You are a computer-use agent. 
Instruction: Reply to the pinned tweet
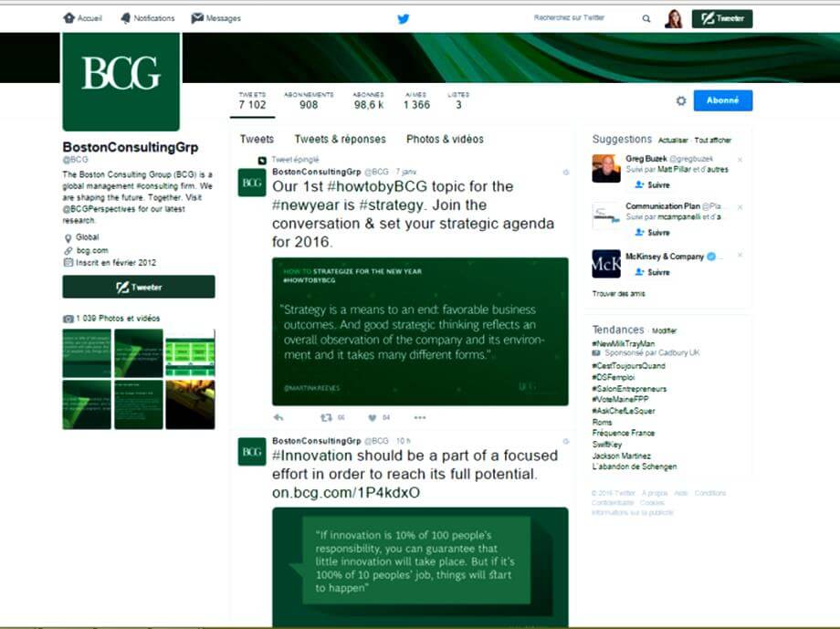pyautogui.click(x=278, y=417)
